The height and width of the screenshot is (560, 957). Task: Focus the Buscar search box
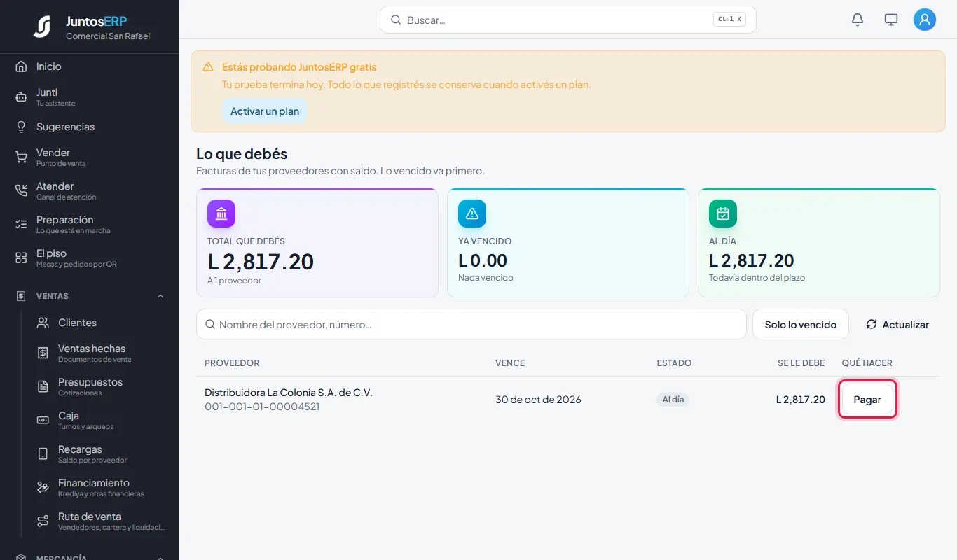point(568,20)
